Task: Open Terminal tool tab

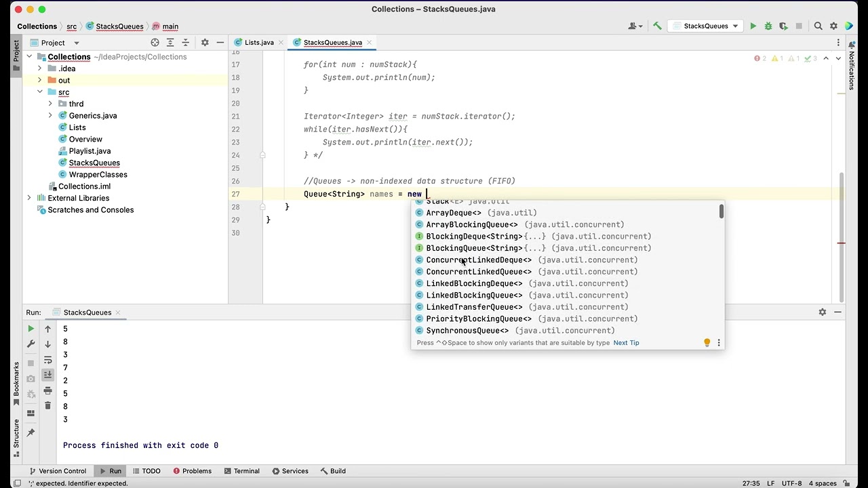Action: click(241, 471)
